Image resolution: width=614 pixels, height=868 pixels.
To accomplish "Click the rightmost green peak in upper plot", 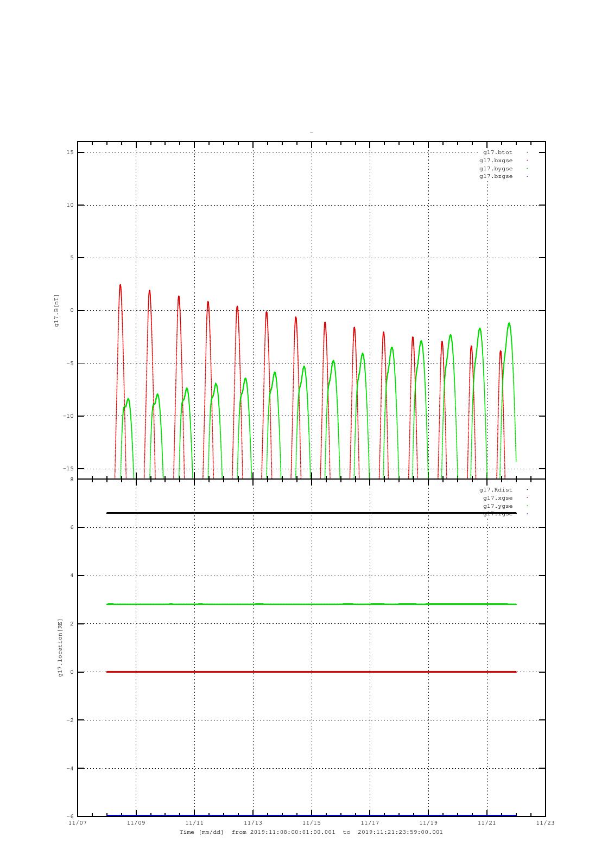I will [509, 324].
